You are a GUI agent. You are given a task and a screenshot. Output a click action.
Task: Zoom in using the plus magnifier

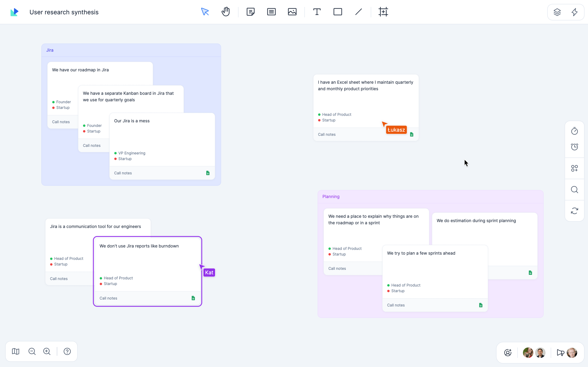pyautogui.click(x=47, y=351)
